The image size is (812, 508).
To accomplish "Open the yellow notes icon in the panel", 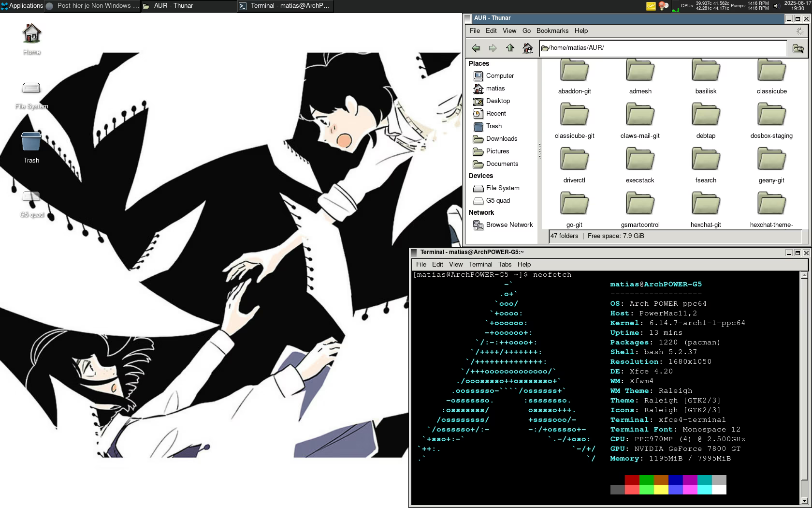I will coord(651,6).
